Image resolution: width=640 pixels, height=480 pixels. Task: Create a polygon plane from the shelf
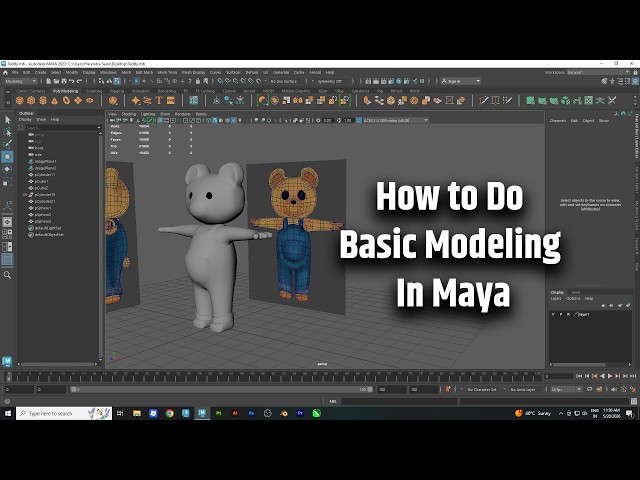[x=78, y=100]
